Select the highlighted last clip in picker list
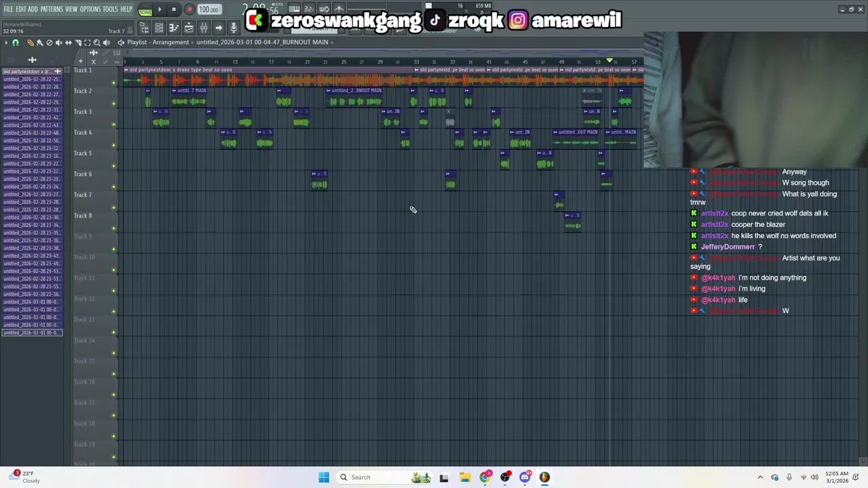This screenshot has height=488, width=868. (x=32, y=333)
